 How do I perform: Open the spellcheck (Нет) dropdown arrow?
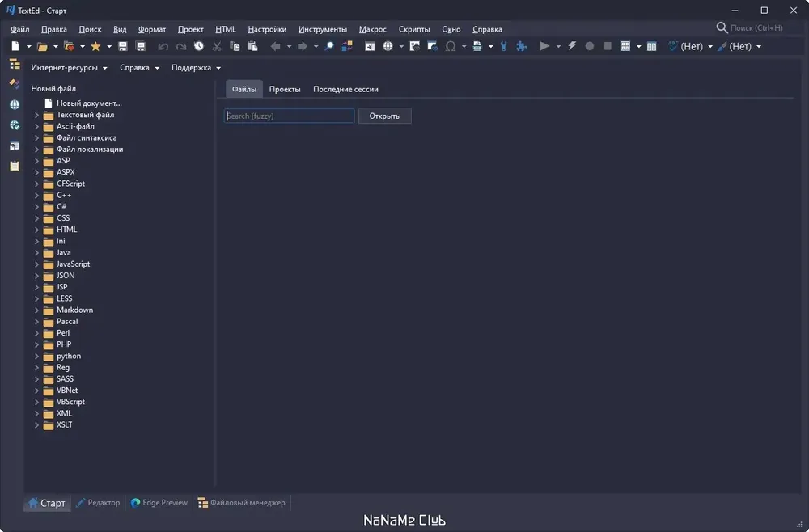[x=710, y=46]
